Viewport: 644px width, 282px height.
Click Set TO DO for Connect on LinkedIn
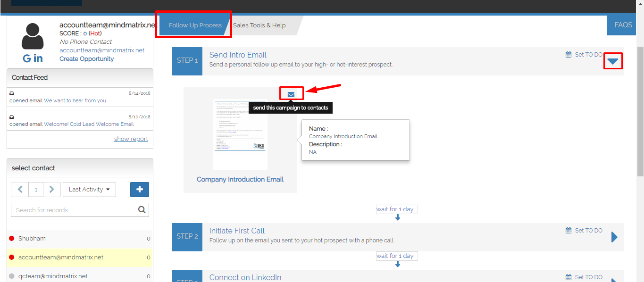click(x=588, y=277)
